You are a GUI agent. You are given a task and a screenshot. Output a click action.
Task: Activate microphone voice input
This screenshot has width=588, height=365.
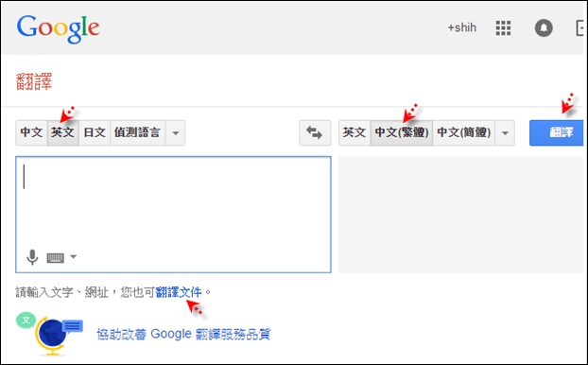(x=32, y=257)
